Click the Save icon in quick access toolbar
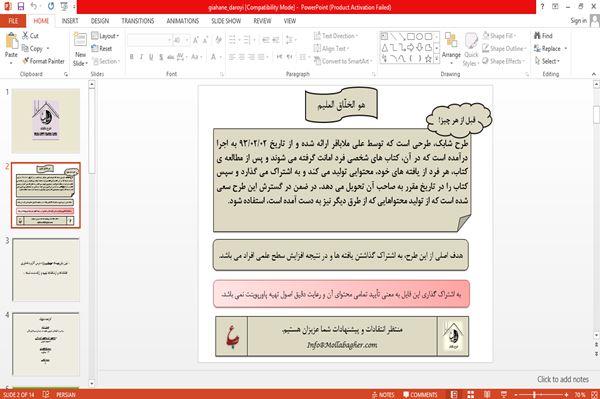 click(x=21, y=6)
